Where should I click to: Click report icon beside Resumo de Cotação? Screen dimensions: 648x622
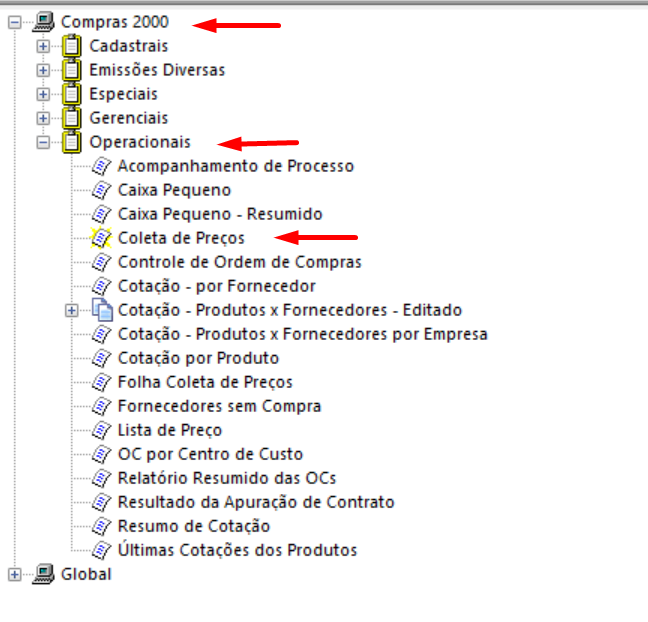click(x=101, y=526)
